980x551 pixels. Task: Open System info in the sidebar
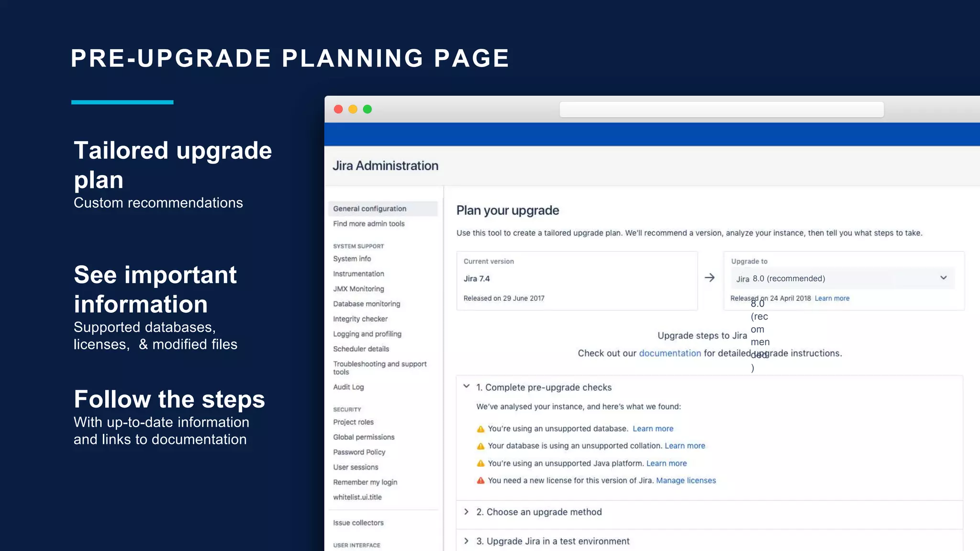click(352, 259)
